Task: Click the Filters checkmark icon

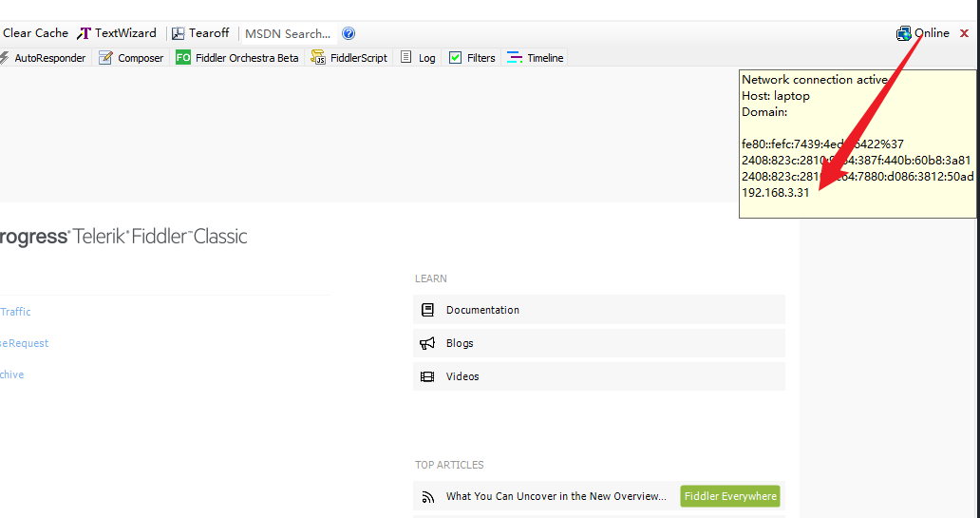Action: click(455, 58)
